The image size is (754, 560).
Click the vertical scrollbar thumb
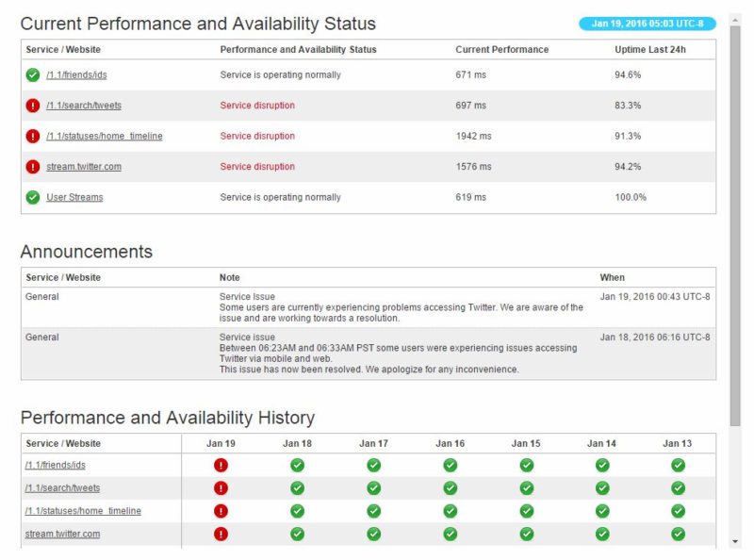735,217
